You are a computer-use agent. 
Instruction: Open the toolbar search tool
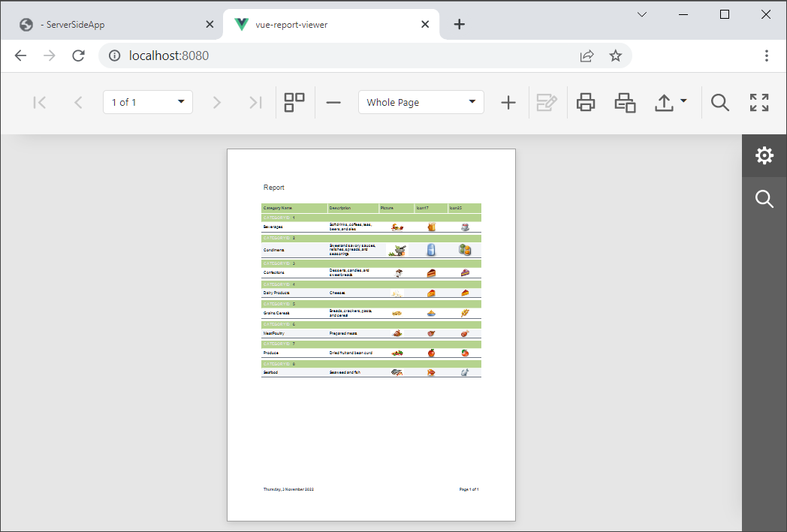(x=719, y=102)
